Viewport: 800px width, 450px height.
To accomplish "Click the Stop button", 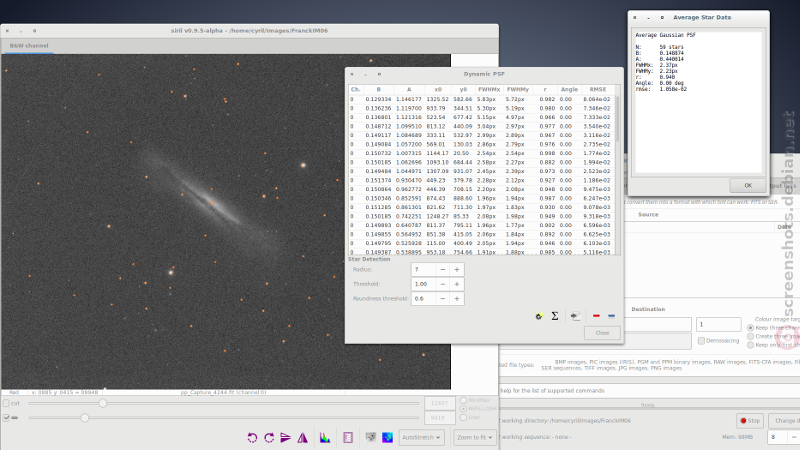I will [x=750, y=420].
